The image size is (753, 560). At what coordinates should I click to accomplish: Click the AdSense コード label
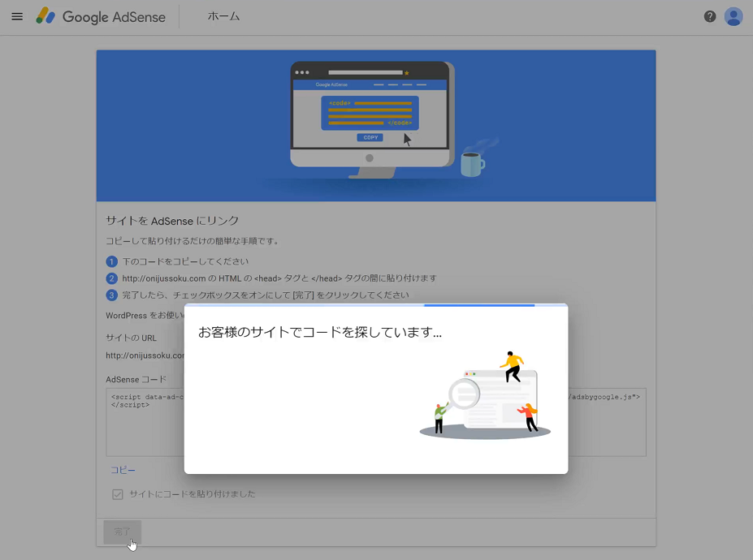tap(136, 379)
